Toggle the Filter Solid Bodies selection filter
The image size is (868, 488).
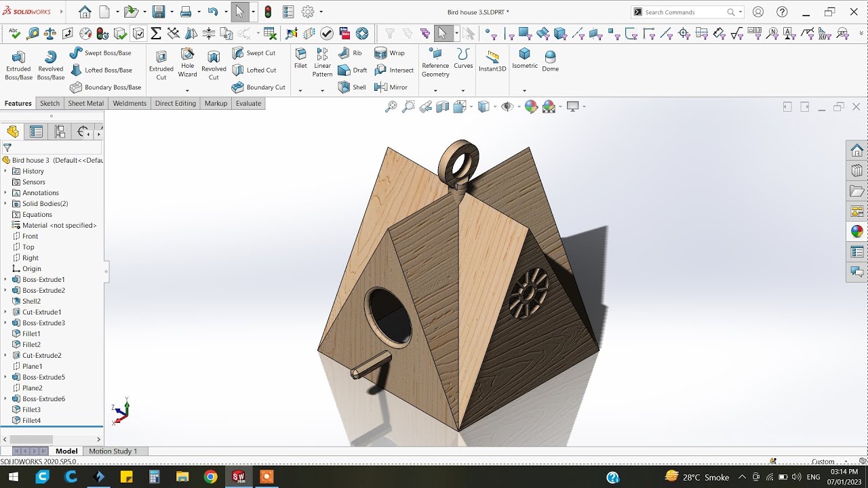pyautogui.click(x=560, y=33)
